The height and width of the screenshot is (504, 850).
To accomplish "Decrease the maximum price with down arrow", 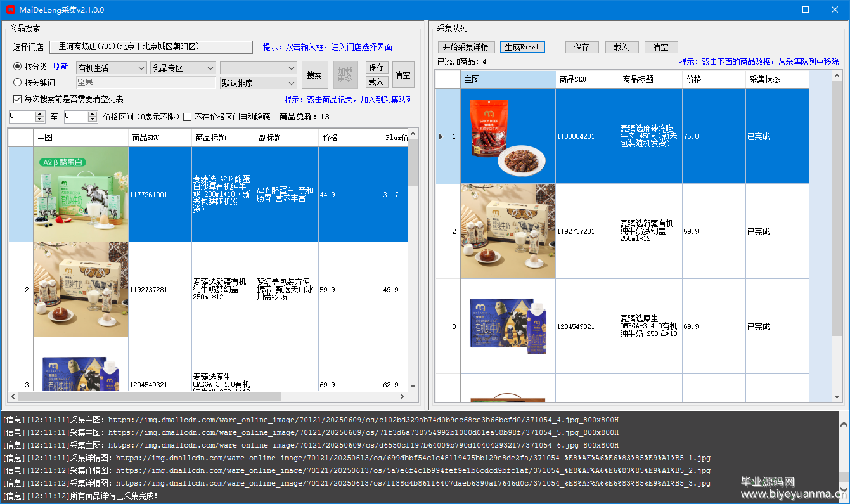I will coord(92,120).
